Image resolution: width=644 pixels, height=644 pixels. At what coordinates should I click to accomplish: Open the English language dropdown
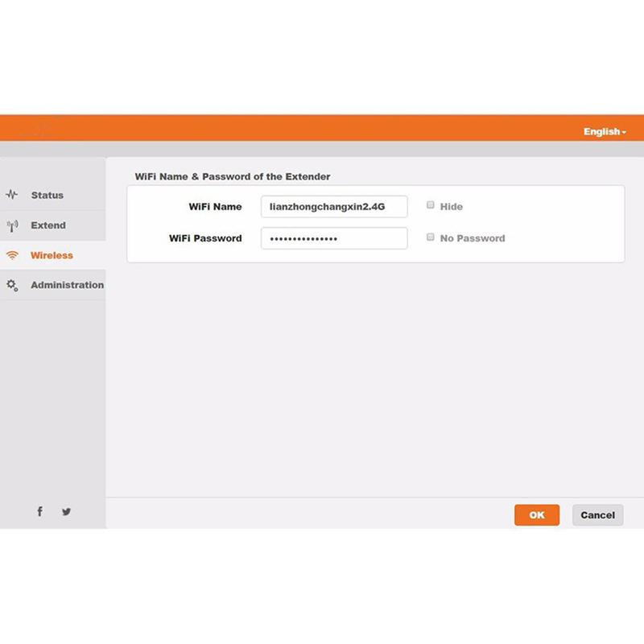point(604,131)
